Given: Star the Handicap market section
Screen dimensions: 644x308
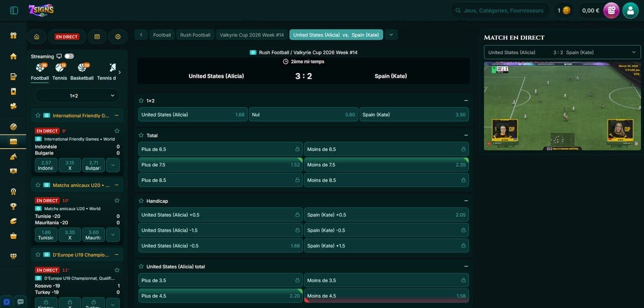Looking at the screenshot, I should click(141, 201).
